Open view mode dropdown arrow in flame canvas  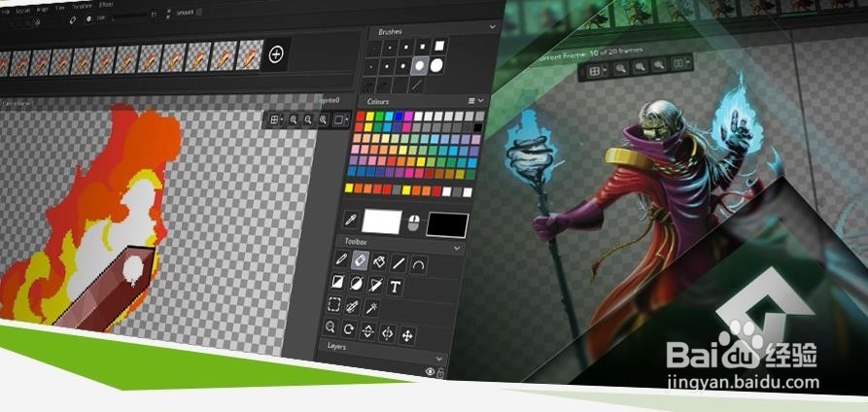348,120
